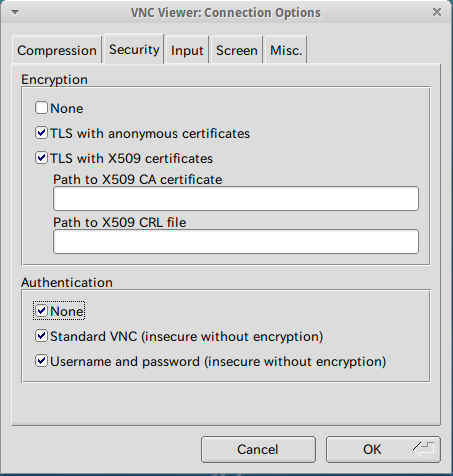Select the Security tab
The height and width of the screenshot is (476, 453).
pyautogui.click(x=134, y=49)
